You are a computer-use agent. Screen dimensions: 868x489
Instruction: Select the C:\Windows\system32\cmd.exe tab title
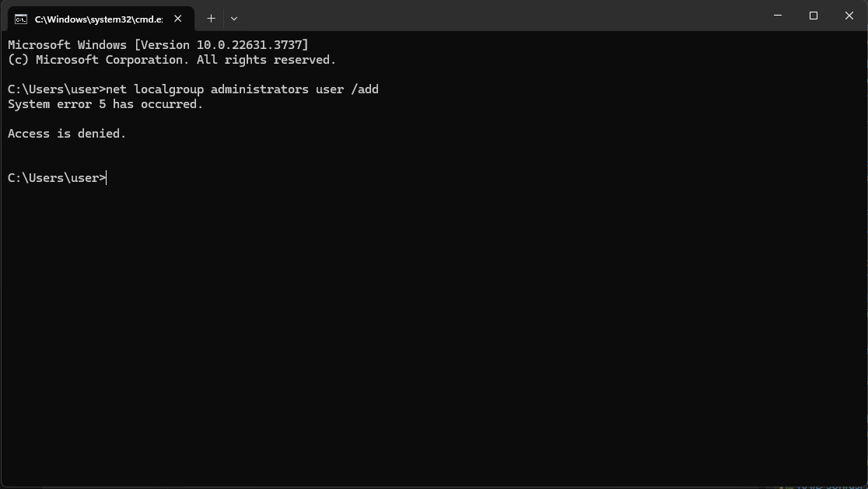coord(98,19)
